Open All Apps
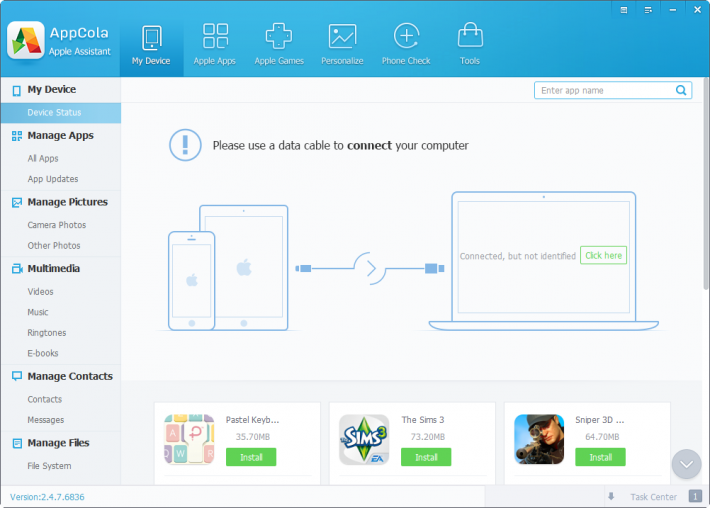 point(43,158)
